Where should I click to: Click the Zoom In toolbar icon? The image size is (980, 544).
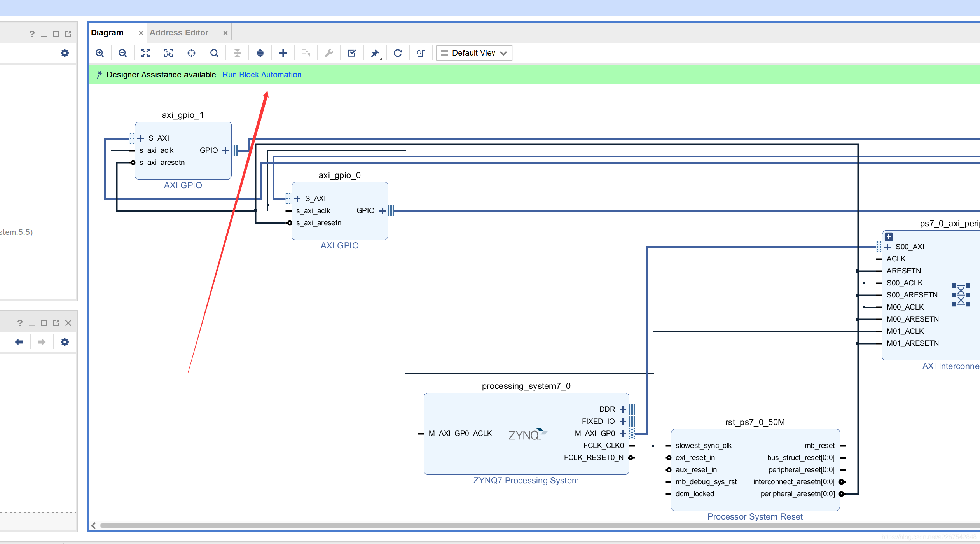[100, 53]
